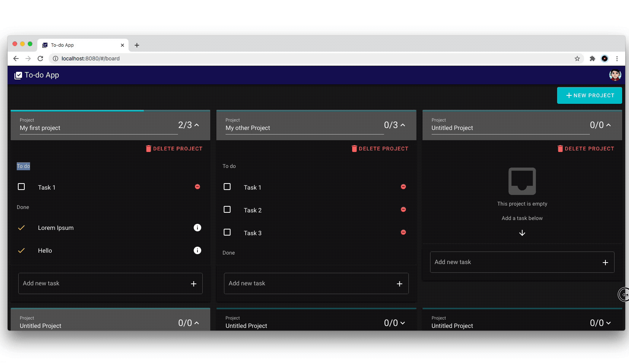Viewport: 629px width, 364px height.
Task: Open browser extensions puzzle icon
Action: pos(592,59)
